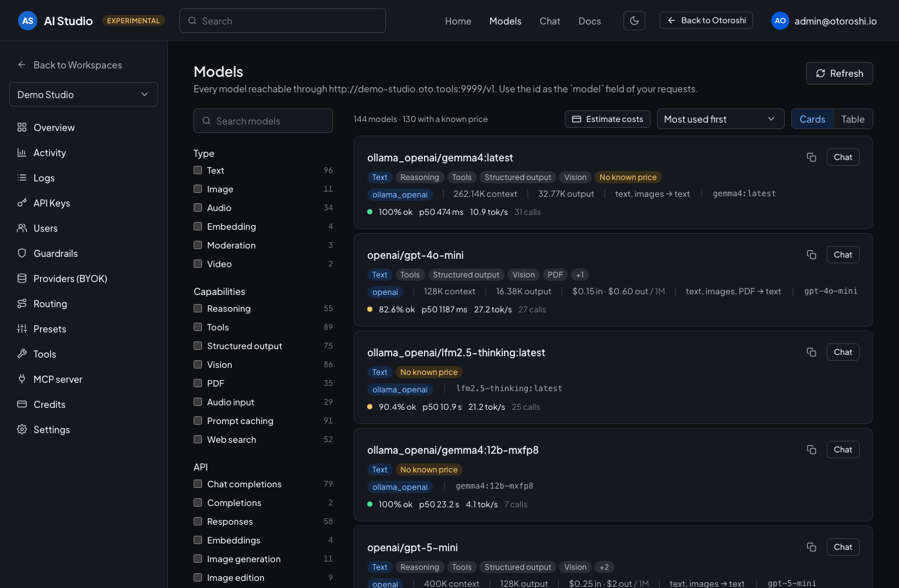Switch to the Table view
The height and width of the screenshot is (588, 899).
coord(853,119)
